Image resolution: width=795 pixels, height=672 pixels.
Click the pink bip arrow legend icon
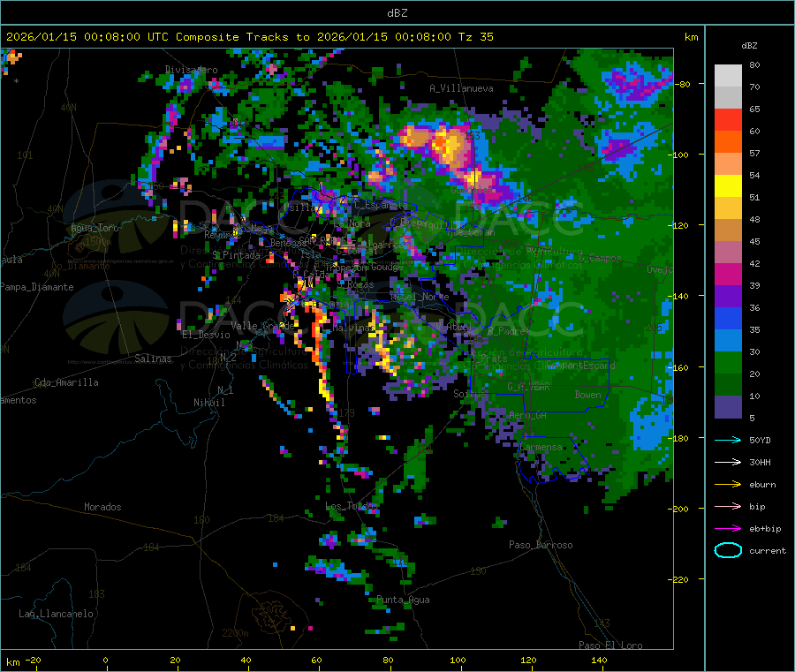728,506
